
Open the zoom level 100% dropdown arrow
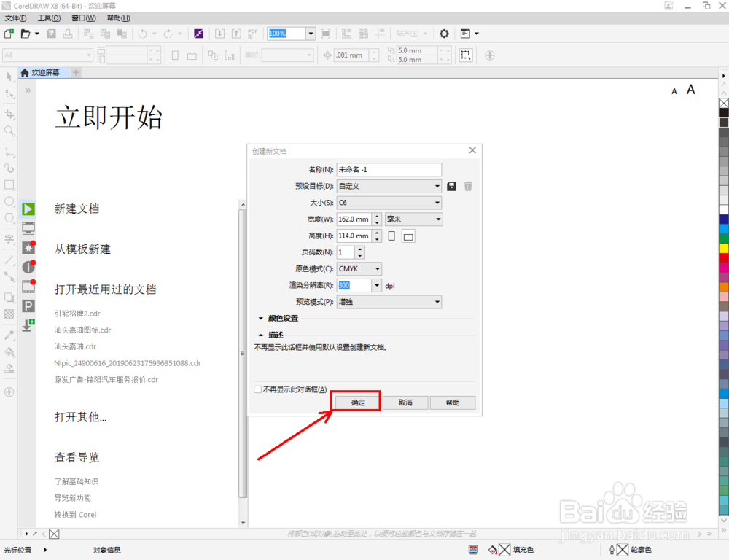pos(311,34)
